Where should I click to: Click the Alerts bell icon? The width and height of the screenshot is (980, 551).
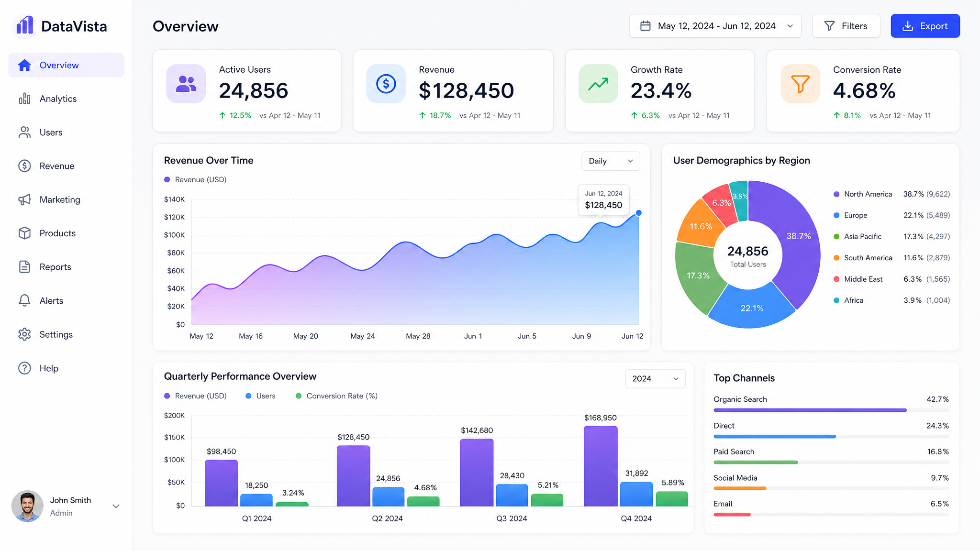pos(24,300)
